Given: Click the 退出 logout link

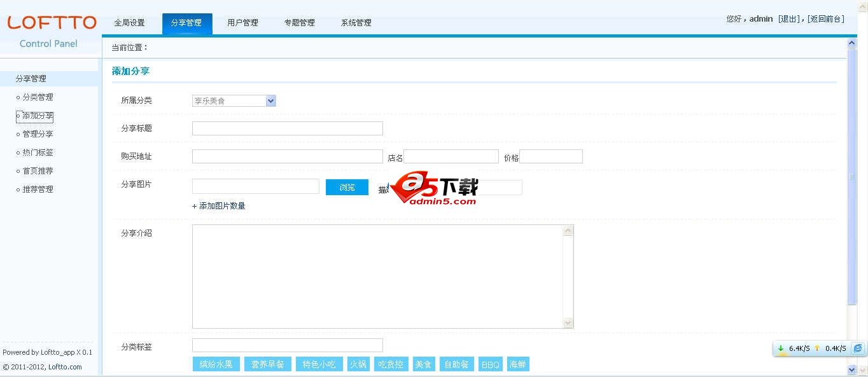Looking at the screenshot, I should pyautogui.click(x=789, y=19).
